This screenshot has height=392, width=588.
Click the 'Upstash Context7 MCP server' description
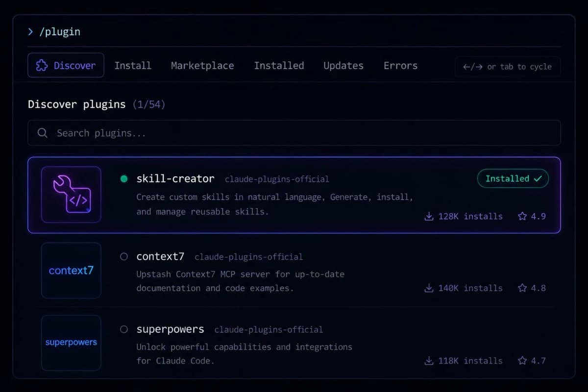tap(240, 281)
